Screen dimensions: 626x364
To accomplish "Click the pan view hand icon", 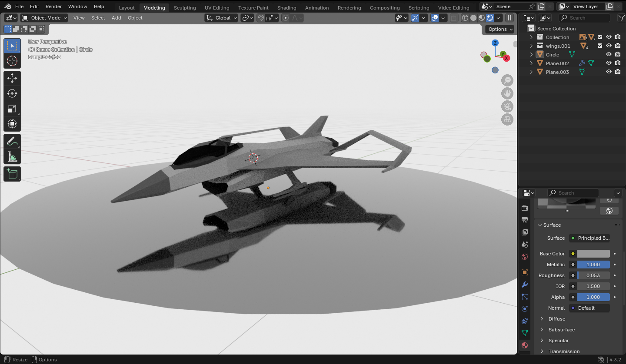I will pos(507,93).
